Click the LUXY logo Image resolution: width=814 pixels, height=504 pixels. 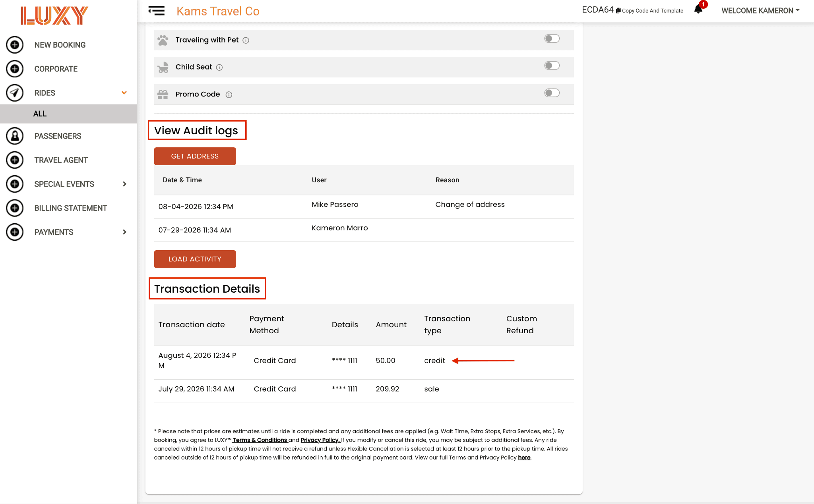click(54, 15)
